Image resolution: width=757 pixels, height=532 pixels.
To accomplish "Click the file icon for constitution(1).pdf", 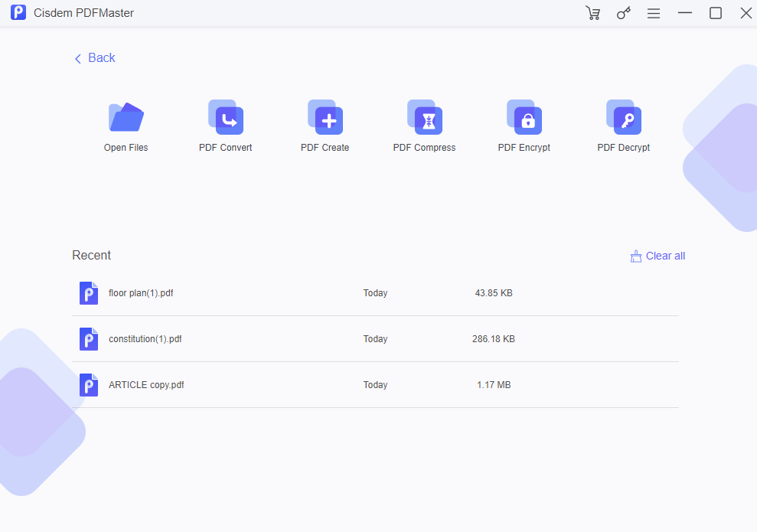I will [89, 339].
